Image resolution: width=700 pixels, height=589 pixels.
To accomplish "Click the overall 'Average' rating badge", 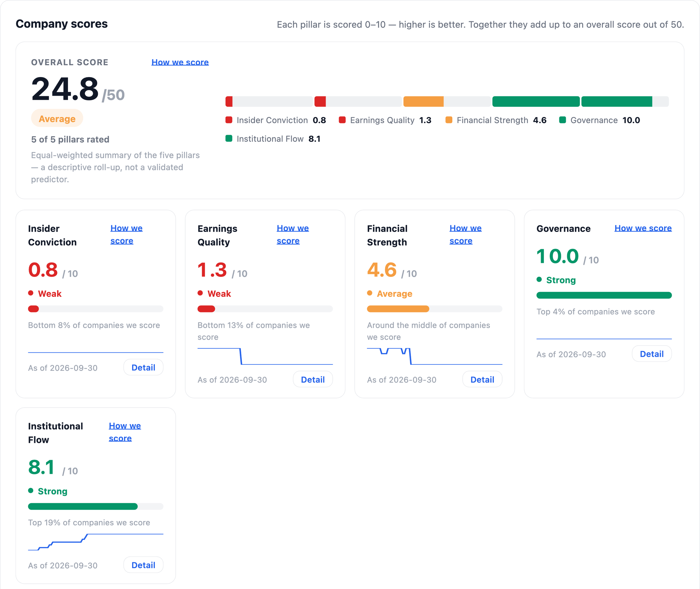I will pos(57,118).
